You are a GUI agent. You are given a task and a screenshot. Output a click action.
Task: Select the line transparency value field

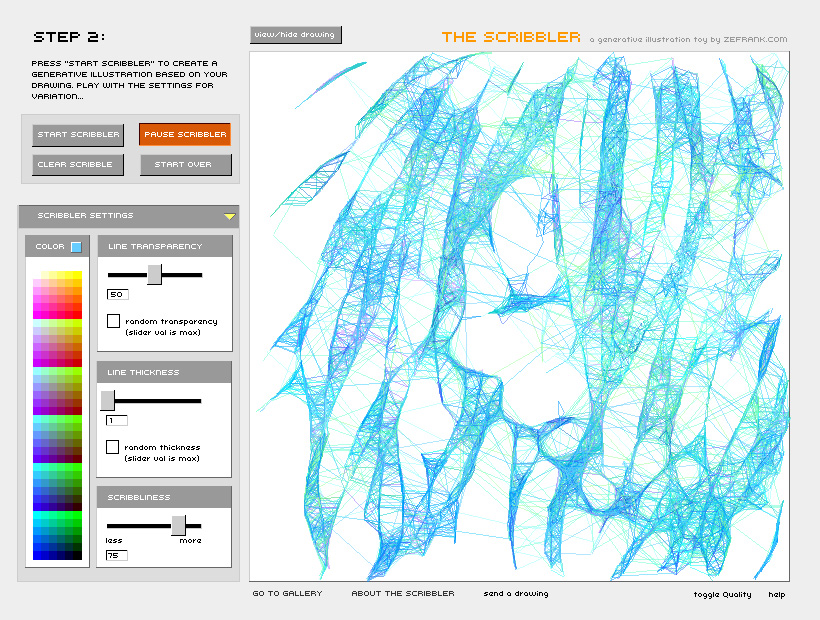pyautogui.click(x=117, y=295)
